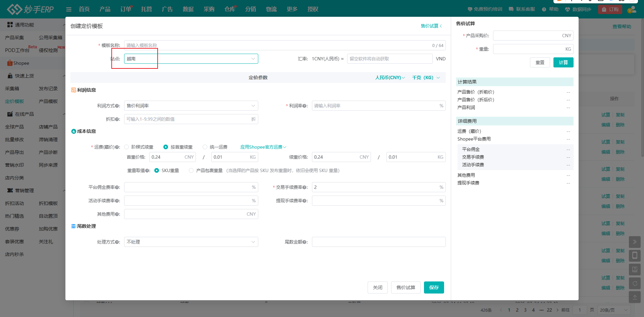Open the user avatar icon in header

click(632, 9)
